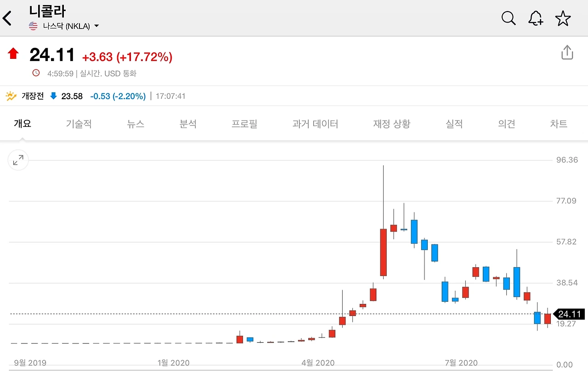Tap the share icon
The width and height of the screenshot is (588, 372).
click(x=567, y=52)
